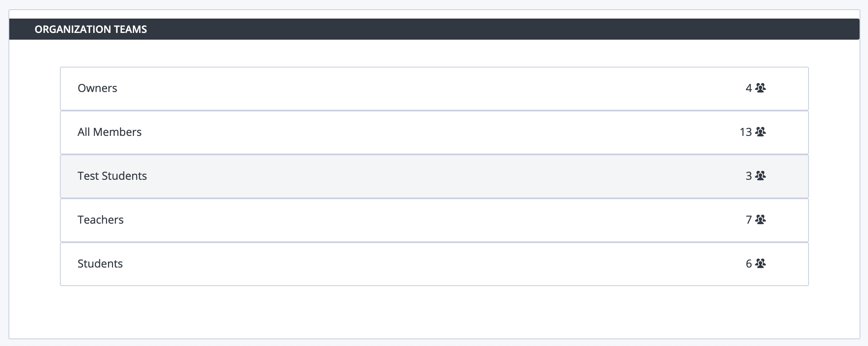Image resolution: width=868 pixels, height=346 pixels.
Task: Click the member count 3 for Test Students
Action: tap(749, 176)
